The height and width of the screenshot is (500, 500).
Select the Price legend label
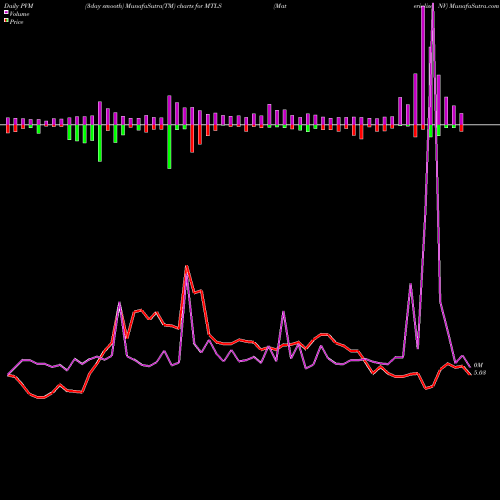(x=16, y=22)
